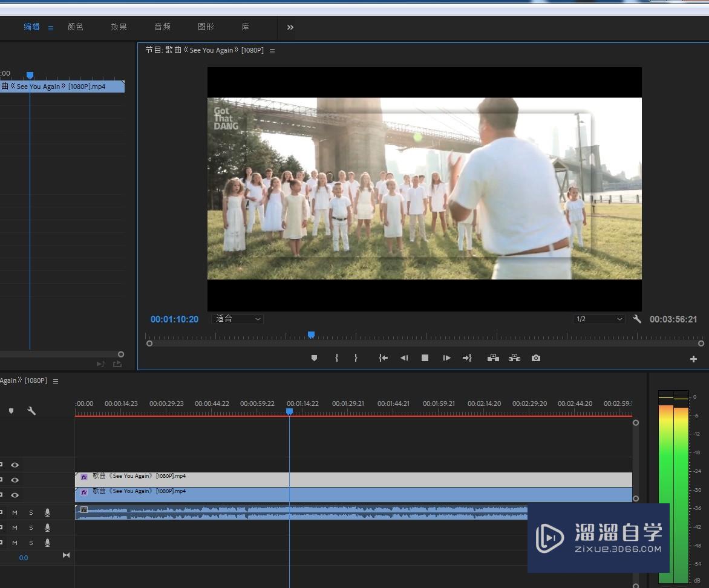709x588 pixels.
Task: Expand the workspace overflow chevron
Action: 290,27
